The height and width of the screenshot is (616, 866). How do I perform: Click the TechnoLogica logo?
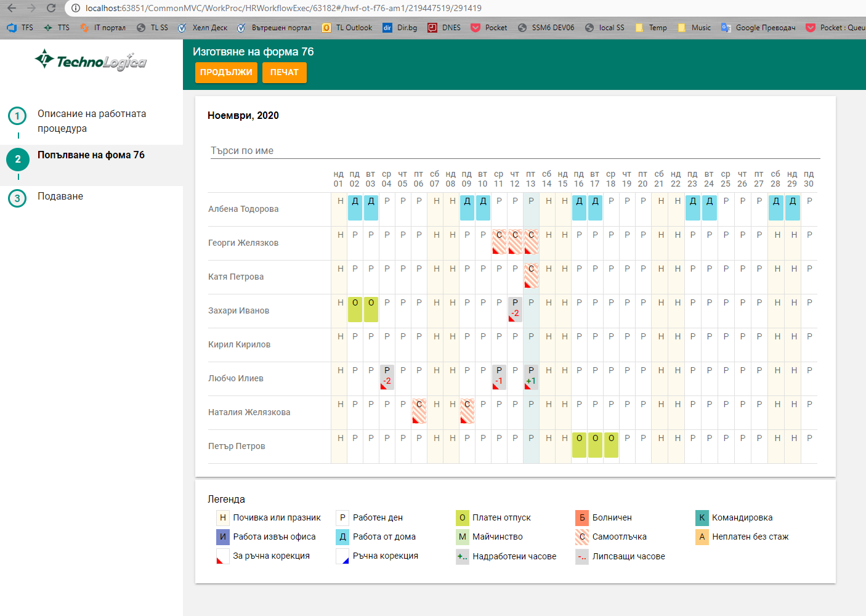91,60
